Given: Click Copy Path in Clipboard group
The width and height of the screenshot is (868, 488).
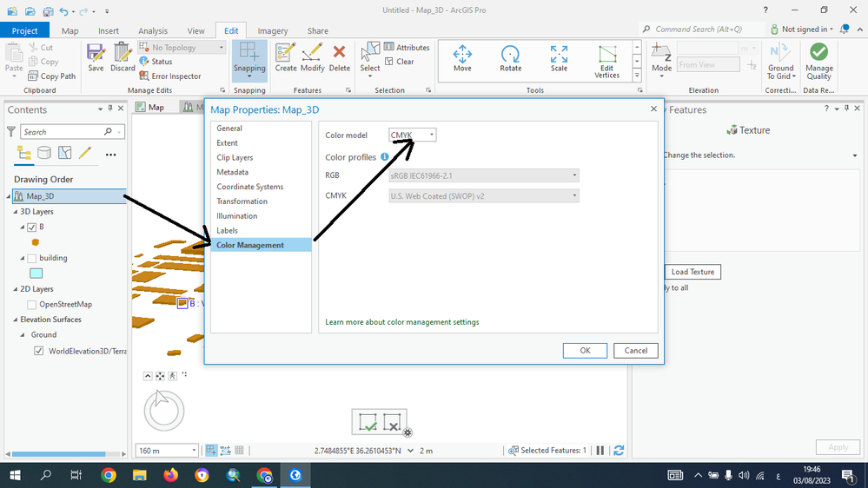Looking at the screenshot, I should 51,76.
